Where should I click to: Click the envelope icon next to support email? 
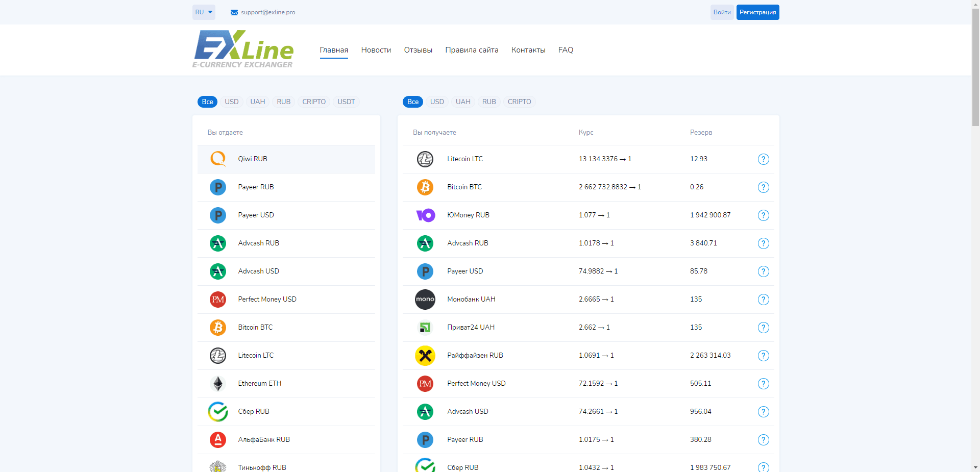234,12
